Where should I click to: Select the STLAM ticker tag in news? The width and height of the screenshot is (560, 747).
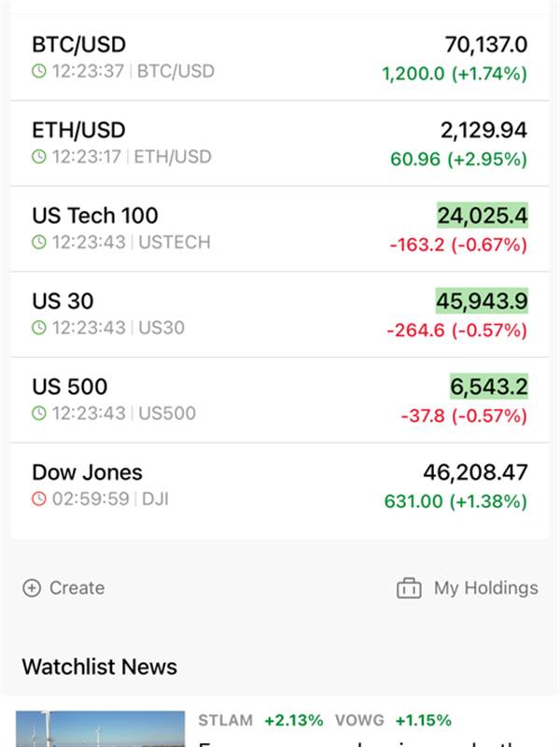[225, 720]
